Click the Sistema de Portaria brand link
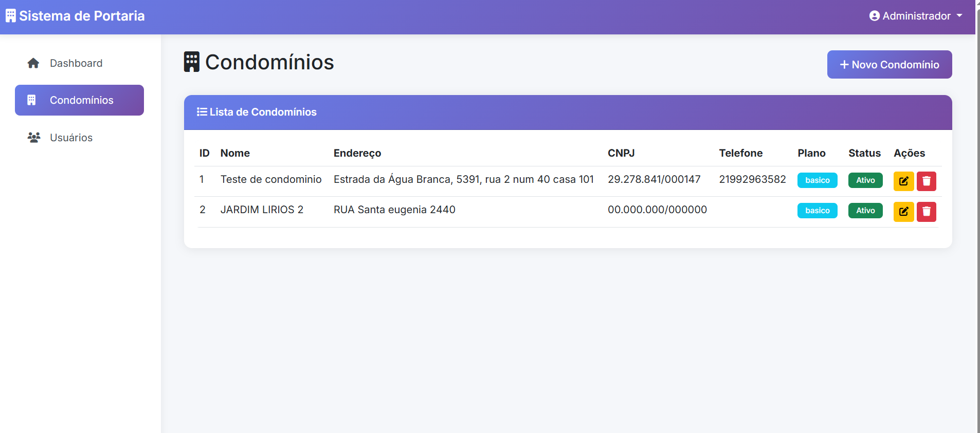980x433 pixels. (81, 16)
